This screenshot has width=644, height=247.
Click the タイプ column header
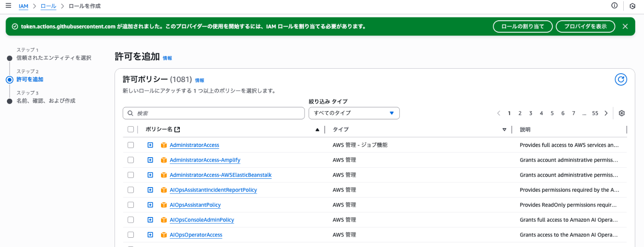pyautogui.click(x=340, y=130)
